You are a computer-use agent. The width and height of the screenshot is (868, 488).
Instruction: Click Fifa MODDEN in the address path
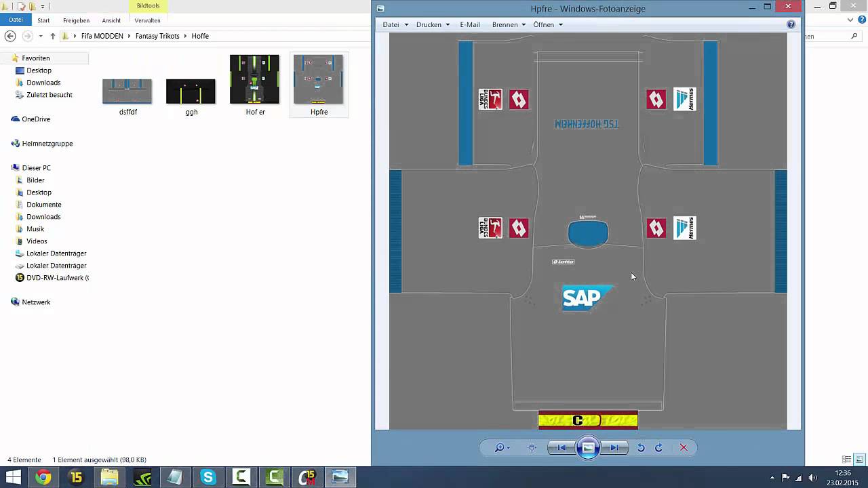click(x=102, y=36)
